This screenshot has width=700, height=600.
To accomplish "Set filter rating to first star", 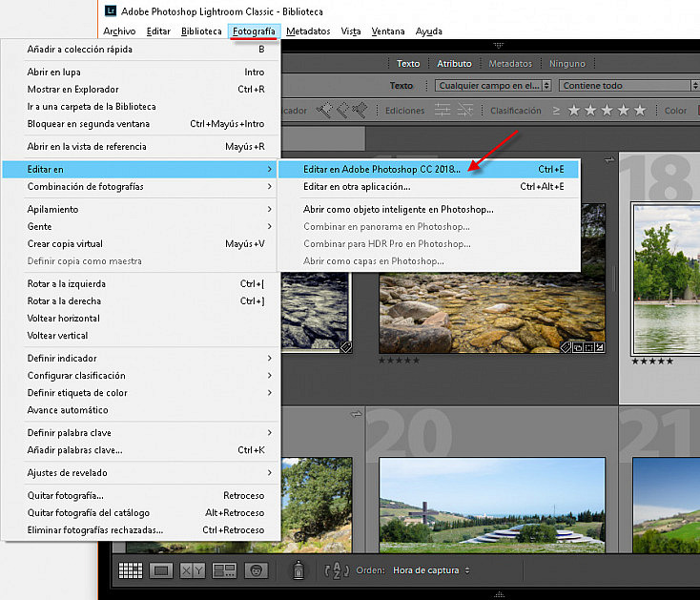I will [574, 111].
